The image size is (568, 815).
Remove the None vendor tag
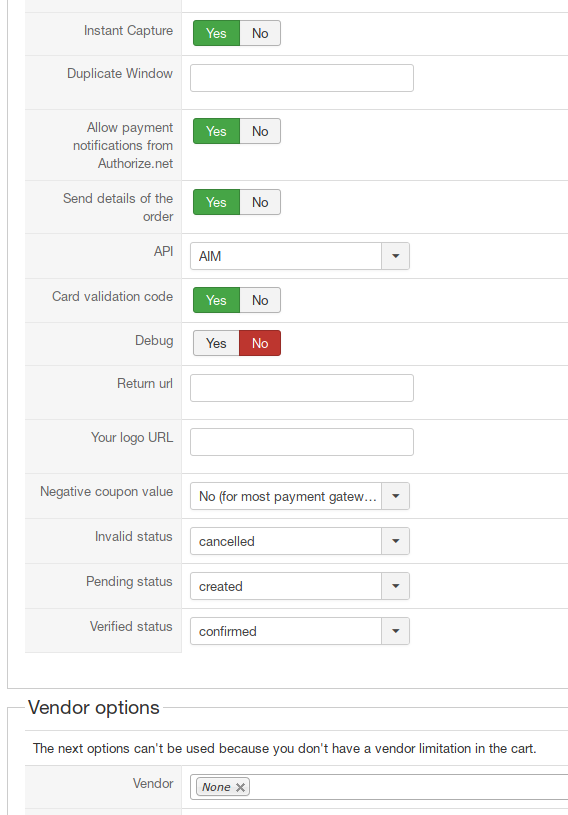(x=240, y=787)
